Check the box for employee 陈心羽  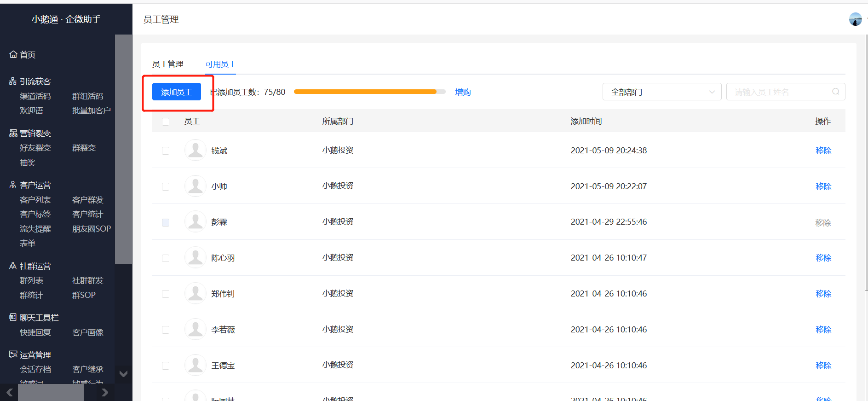166,258
